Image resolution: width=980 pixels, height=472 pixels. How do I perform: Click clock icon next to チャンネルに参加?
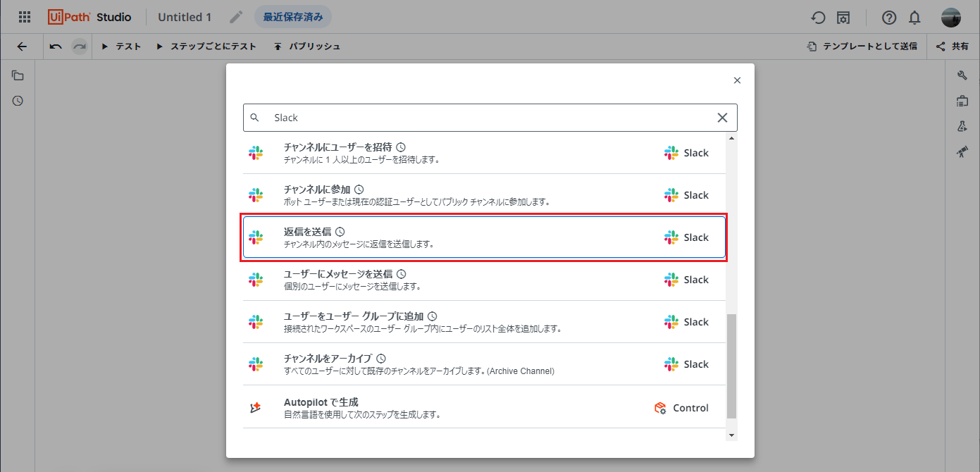[x=359, y=189]
